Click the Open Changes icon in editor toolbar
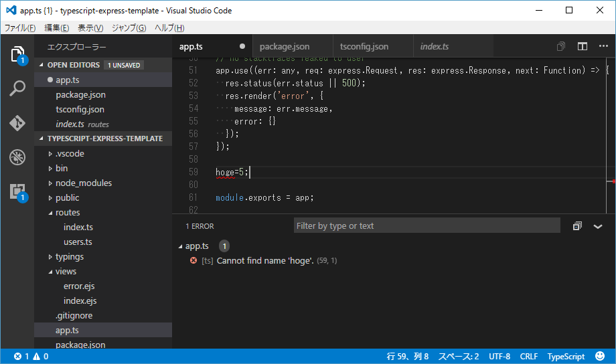616x364 pixels. [x=561, y=46]
